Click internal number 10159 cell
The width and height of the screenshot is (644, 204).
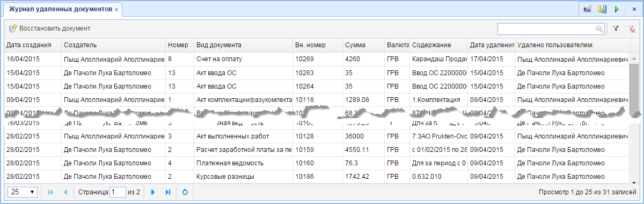click(318, 150)
